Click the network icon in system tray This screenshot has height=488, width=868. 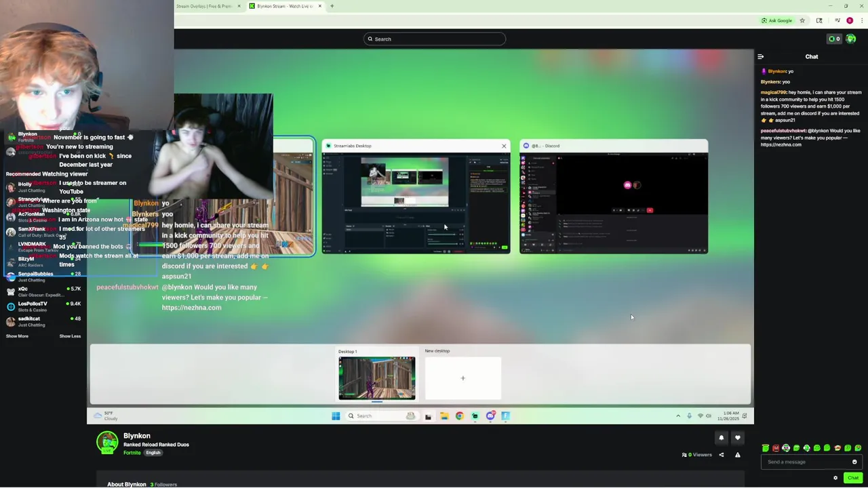pos(700,415)
